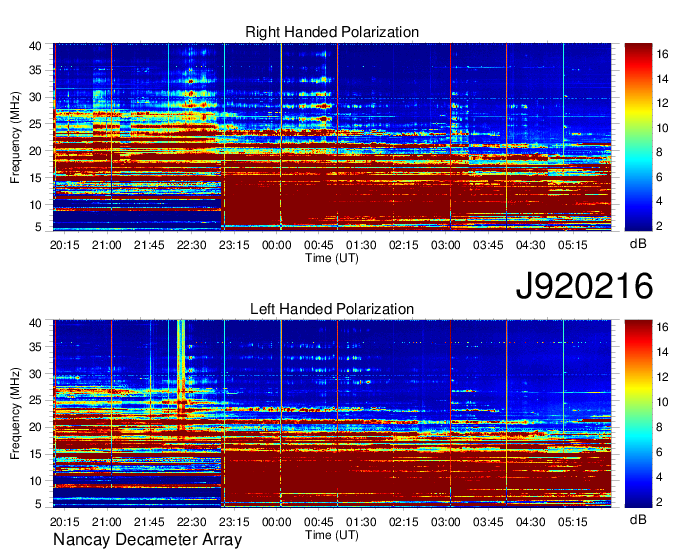Click the '4' value on Left Handed color bar
The height and width of the screenshot is (552, 680).
(659, 477)
